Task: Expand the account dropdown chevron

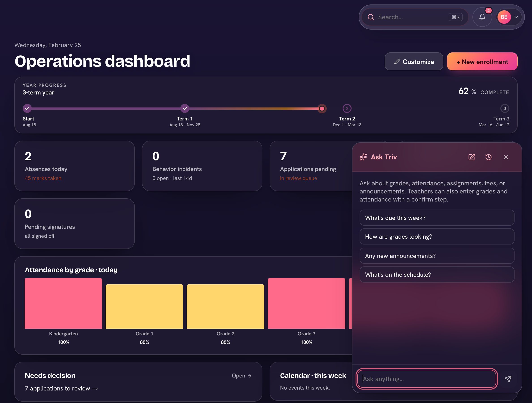Action: [x=516, y=17]
